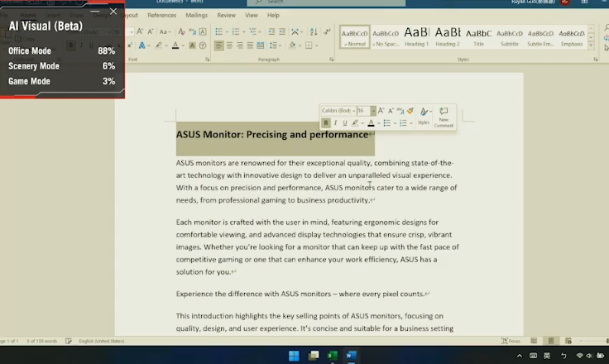Open ribbon highlight color dropdown arrow
609x364 pixels.
(x=165, y=45)
